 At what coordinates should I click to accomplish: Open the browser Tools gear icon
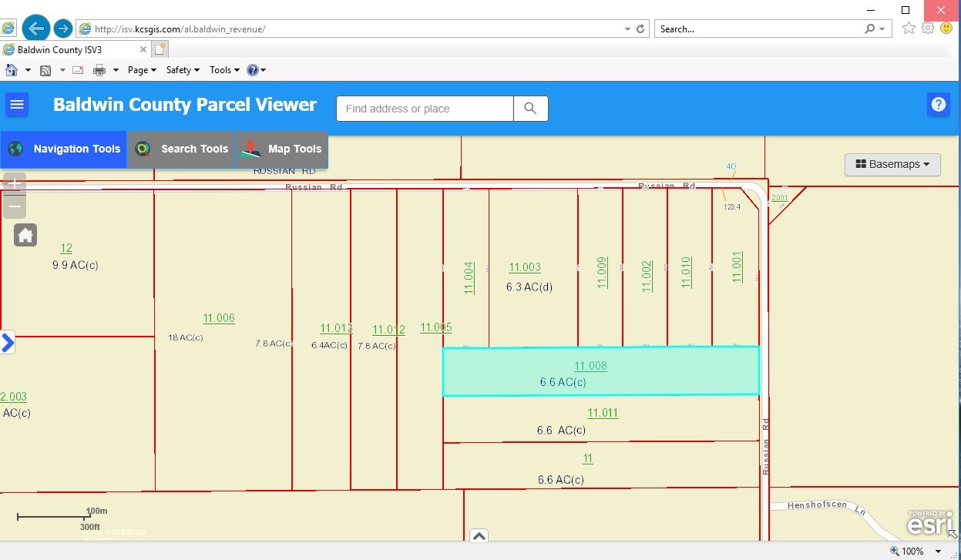click(x=928, y=29)
